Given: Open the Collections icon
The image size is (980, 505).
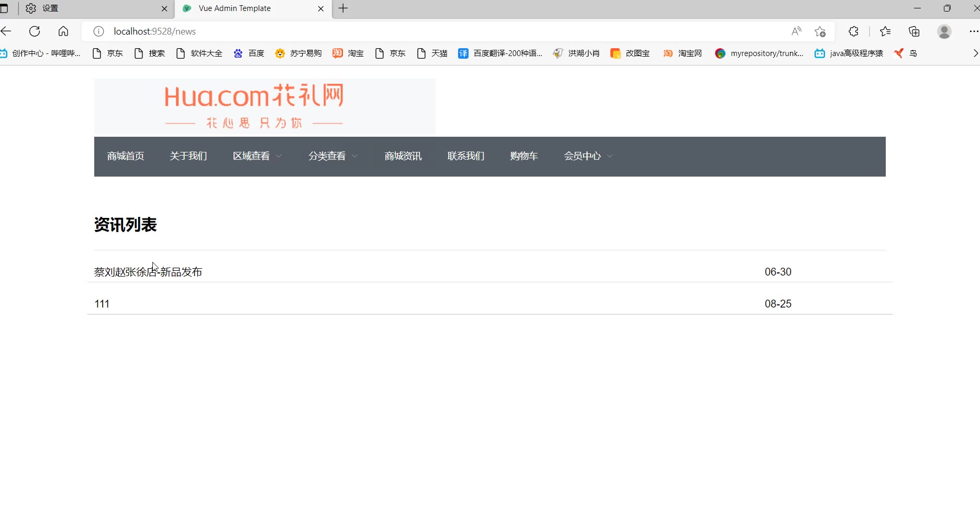Looking at the screenshot, I should tap(914, 31).
